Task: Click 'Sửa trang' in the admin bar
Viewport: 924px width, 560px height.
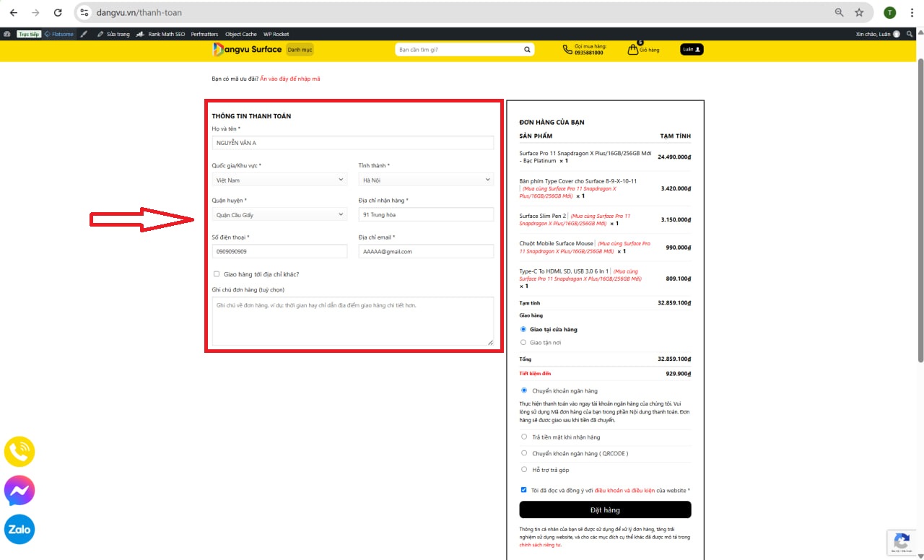Action: point(114,34)
